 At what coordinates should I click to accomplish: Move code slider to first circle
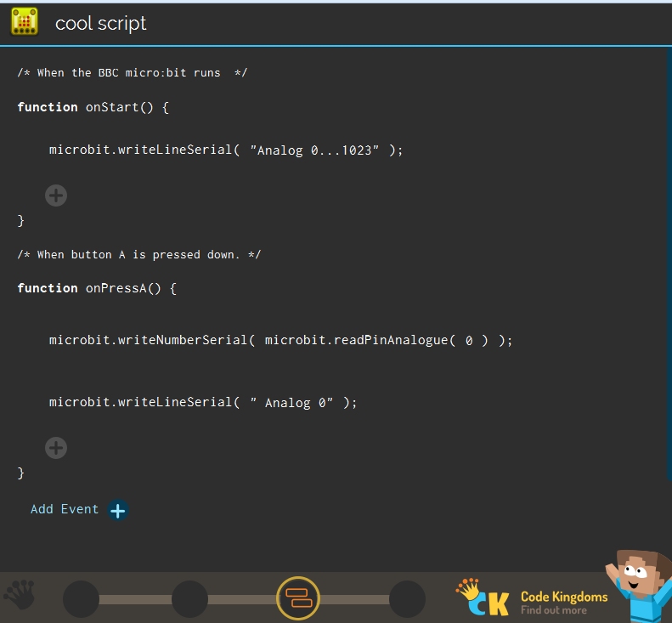click(x=81, y=599)
